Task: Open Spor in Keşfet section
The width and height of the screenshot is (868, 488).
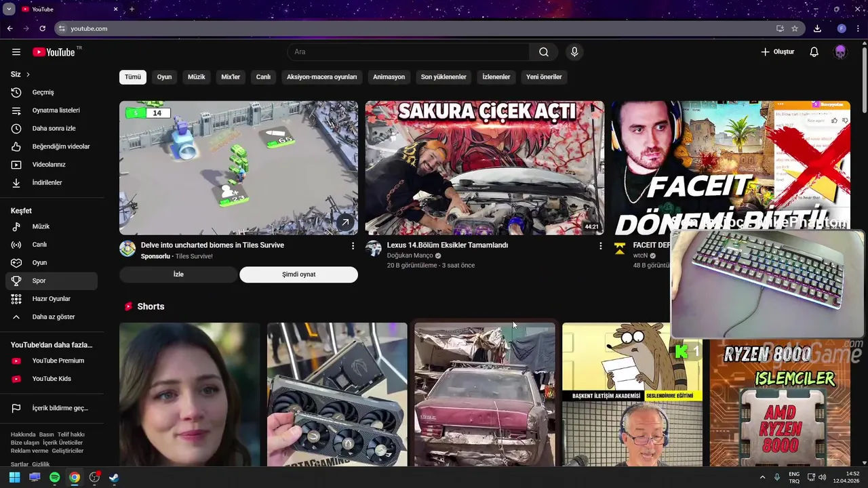Action: tap(52, 281)
